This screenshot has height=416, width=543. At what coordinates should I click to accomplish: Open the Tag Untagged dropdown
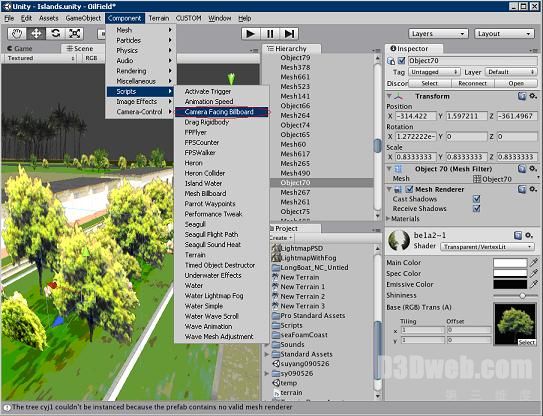[434, 72]
